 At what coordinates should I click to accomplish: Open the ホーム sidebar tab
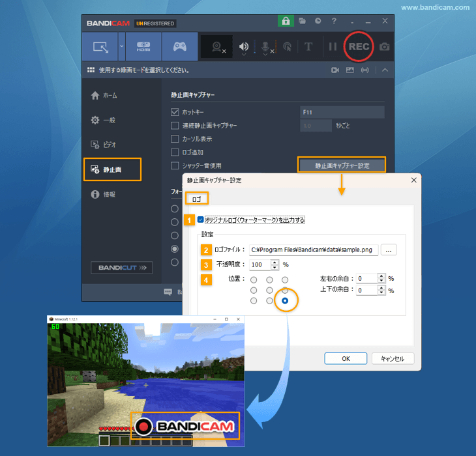click(104, 96)
